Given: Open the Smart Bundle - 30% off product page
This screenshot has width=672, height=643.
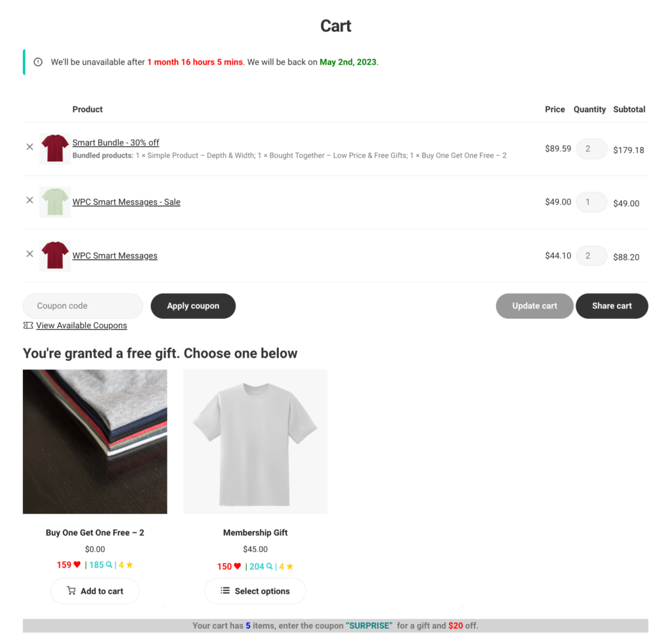Looking at the screenshot, I should click(x=115, y=142).
